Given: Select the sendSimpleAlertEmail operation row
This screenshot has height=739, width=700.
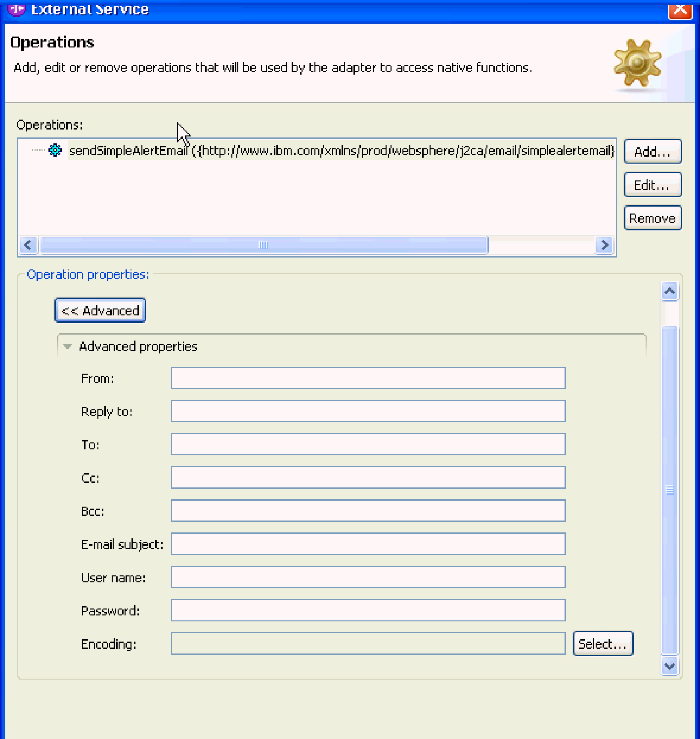Looking at the screenshot, I should [x=342, y=150].
